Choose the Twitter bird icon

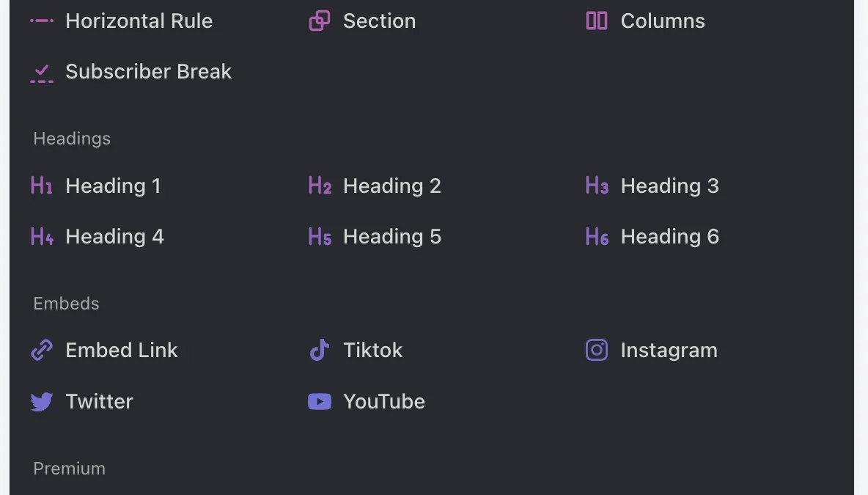(x=42, y=401)
